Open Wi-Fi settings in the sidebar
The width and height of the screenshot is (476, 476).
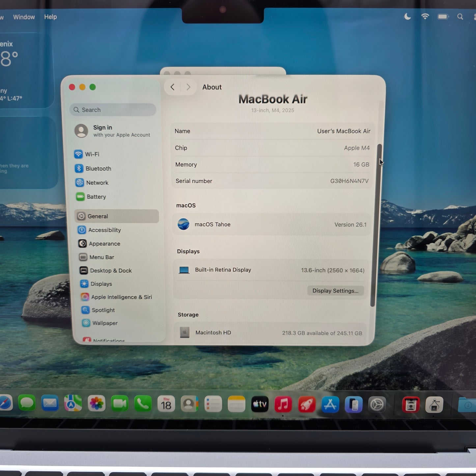click(92, 154)
